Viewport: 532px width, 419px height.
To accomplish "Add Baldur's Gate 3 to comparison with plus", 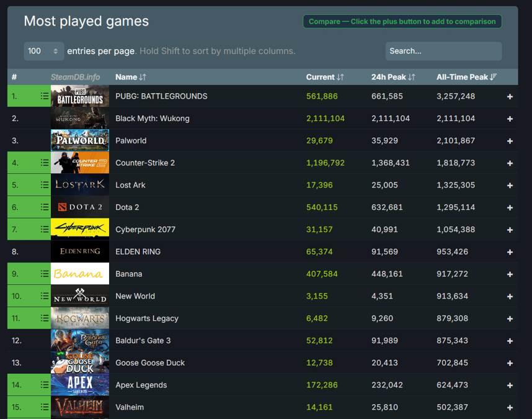I will [510, 341].
